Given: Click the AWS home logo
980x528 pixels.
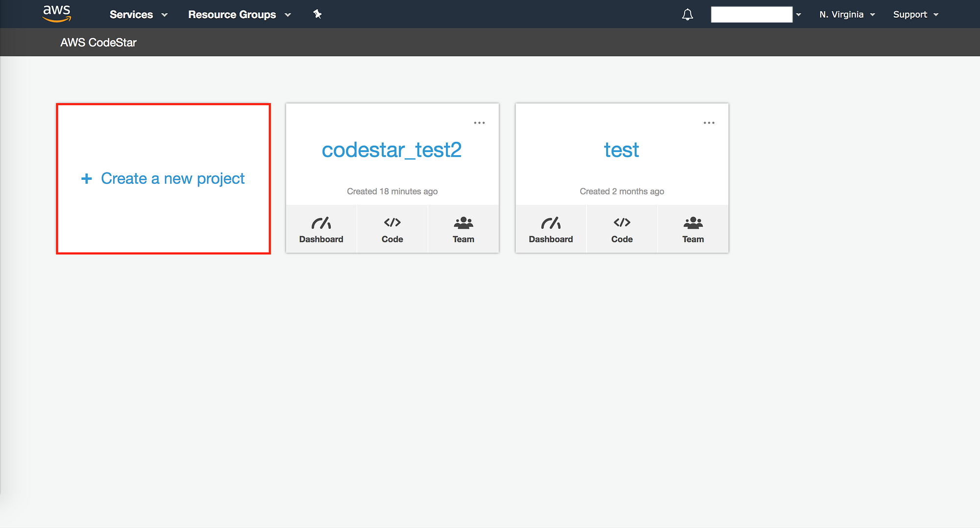Looking at the screenshot, I should (x=56, y=14).
